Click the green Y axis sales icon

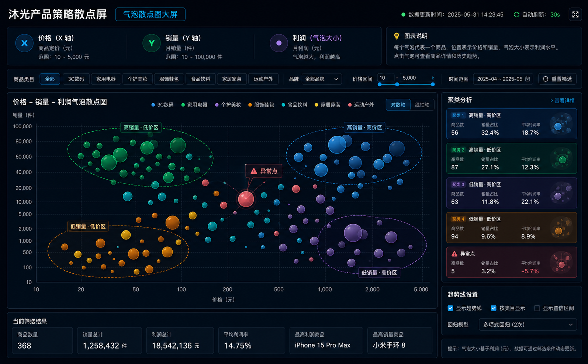(151, 43)
